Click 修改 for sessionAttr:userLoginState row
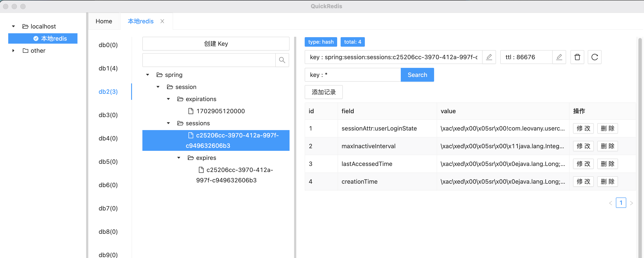The image size is (644, 258). pyautogui.click(x=583, y=129)
